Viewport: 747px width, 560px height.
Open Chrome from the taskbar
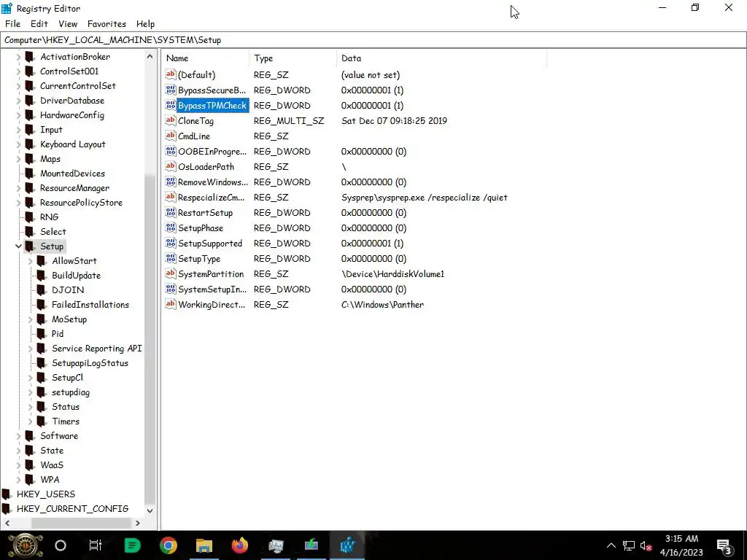169,545
